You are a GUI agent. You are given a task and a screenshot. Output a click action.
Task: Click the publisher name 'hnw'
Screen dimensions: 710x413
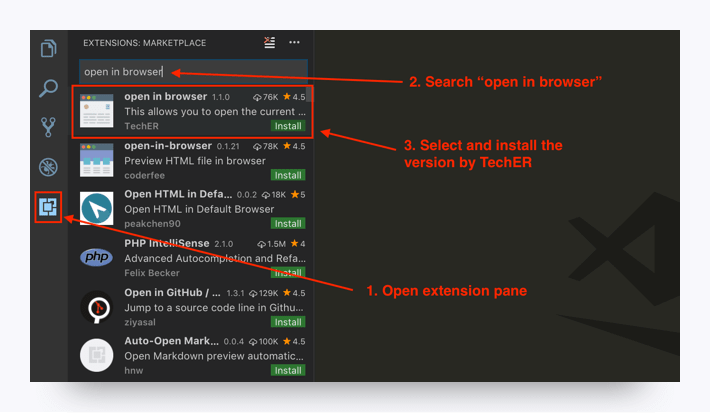coord(134,370)
